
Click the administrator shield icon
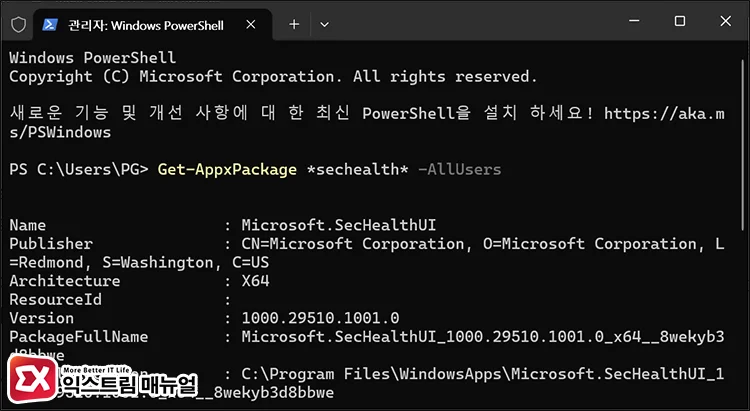point(18,24)
